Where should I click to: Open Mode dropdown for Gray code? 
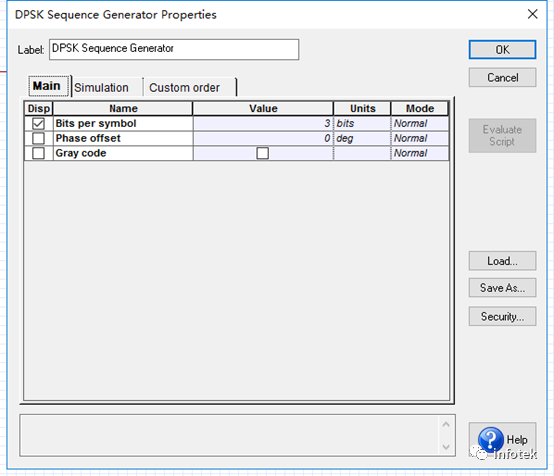(420, 153)
